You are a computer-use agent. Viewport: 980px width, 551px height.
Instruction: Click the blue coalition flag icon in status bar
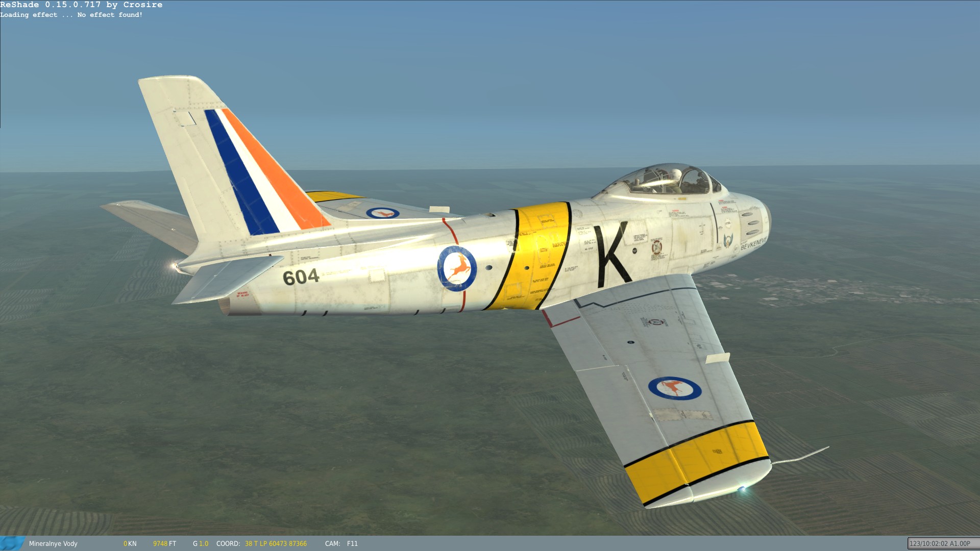pos(12,543)
